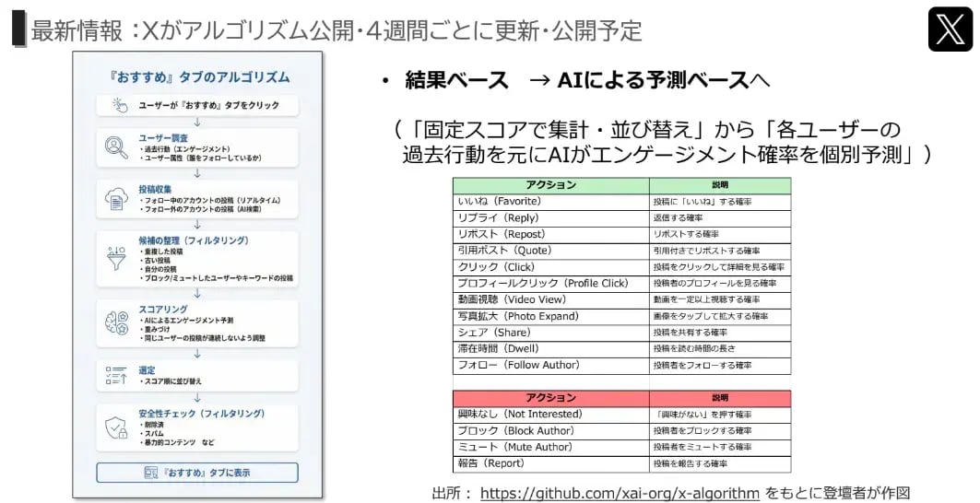Click the 投稿を読む時間の長さ description
Screen dimensions: 980x503
[x=720, y=348]
